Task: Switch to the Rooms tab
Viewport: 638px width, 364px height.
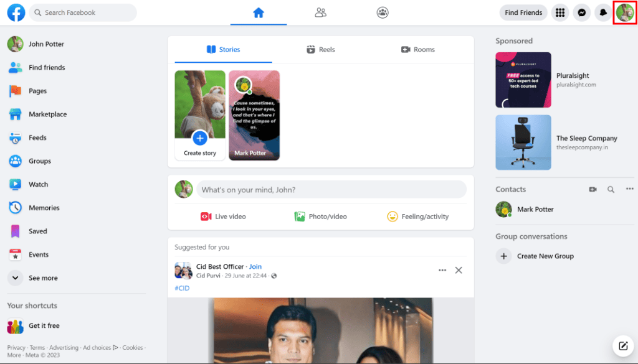Action: 418,50
